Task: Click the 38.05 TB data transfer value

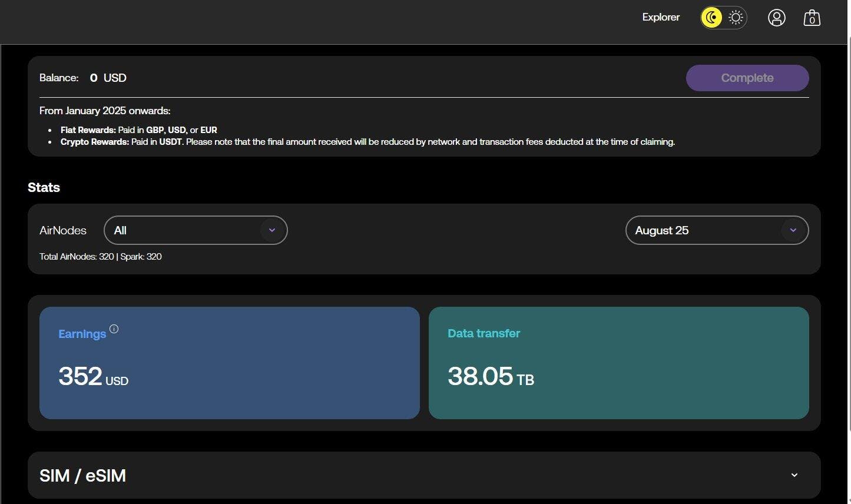Action: [x=490, y=377]
